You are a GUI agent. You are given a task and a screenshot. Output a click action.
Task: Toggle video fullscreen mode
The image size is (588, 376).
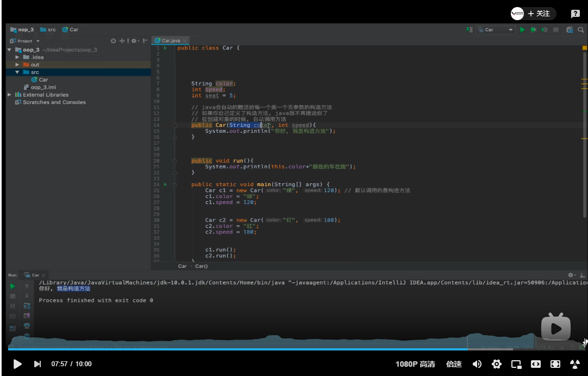tap(555, 364)
